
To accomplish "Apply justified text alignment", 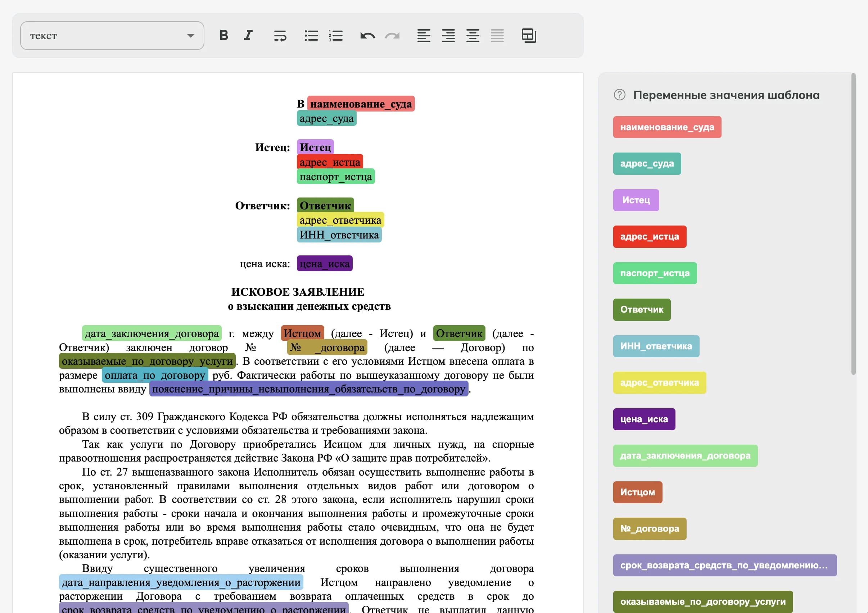I will pos(497,36).
